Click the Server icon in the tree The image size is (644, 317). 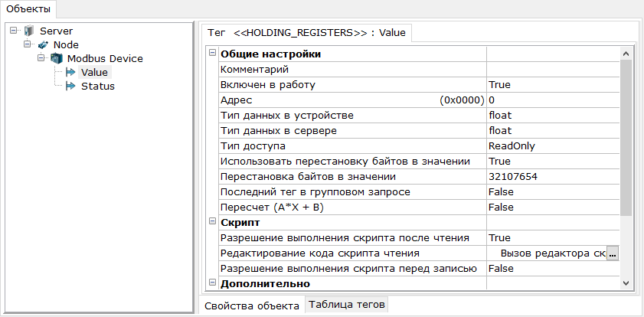coord(29,31)
